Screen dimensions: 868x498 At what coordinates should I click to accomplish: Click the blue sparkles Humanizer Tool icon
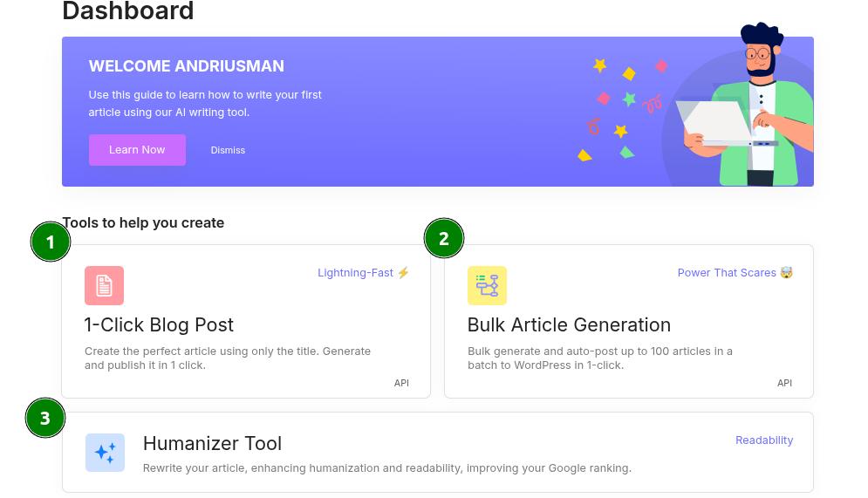106,453
